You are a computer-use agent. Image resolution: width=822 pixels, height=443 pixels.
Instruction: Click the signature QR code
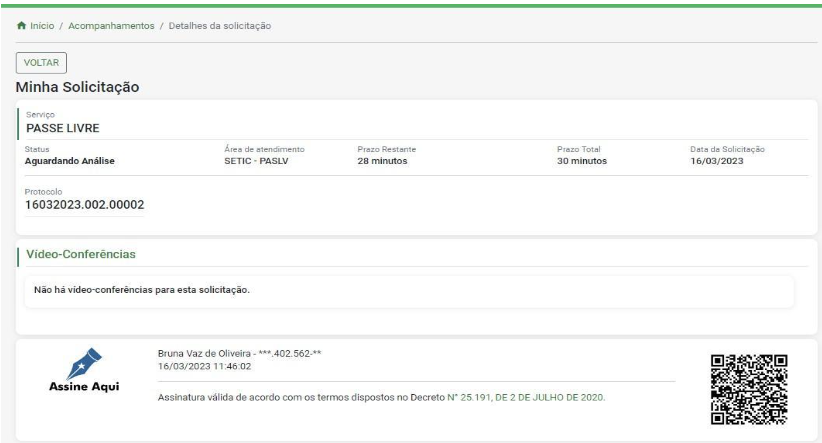[x=749, y=389]
